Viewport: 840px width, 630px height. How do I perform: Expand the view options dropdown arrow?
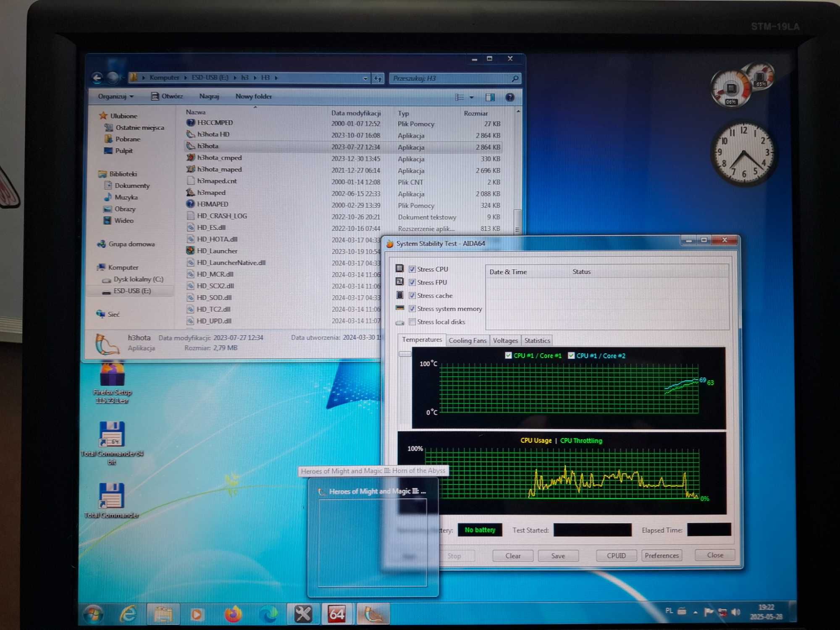(472, 97)
